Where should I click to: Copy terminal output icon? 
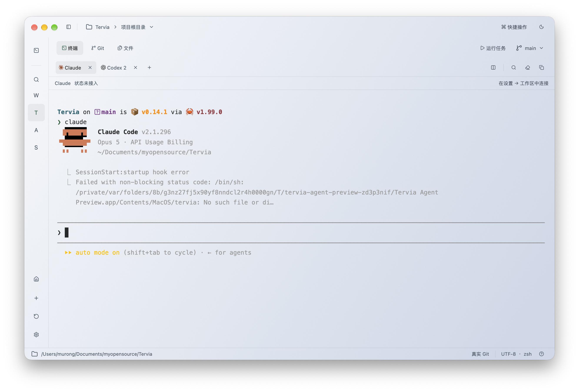coord(541,68)
